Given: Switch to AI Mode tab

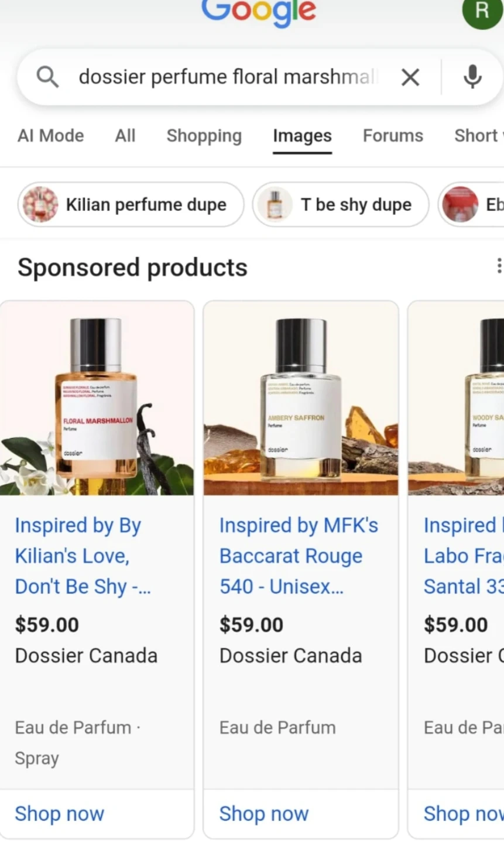Looking at the screenshot, I should click(51, 136).
